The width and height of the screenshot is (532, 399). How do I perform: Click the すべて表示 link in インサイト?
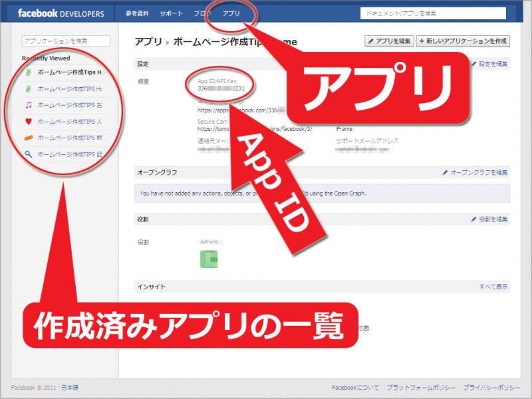[493, 287]
